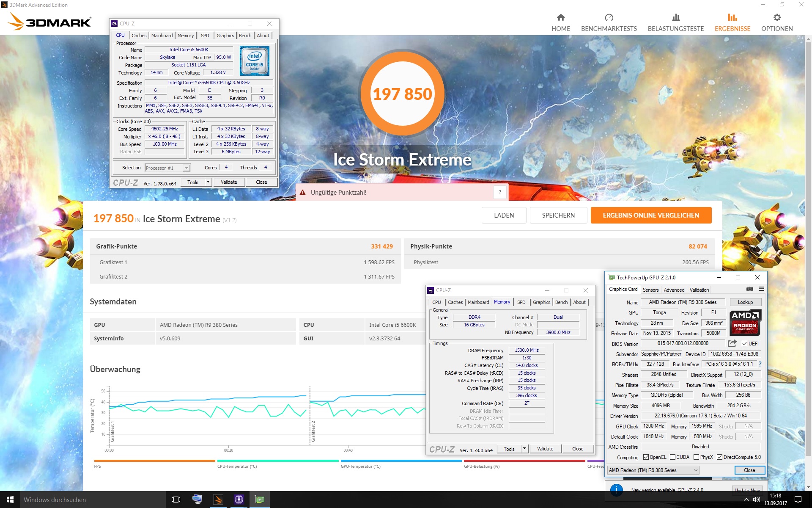
Task: Click the Core Speed value 4602.25 MHz
Action: [165, 129]
